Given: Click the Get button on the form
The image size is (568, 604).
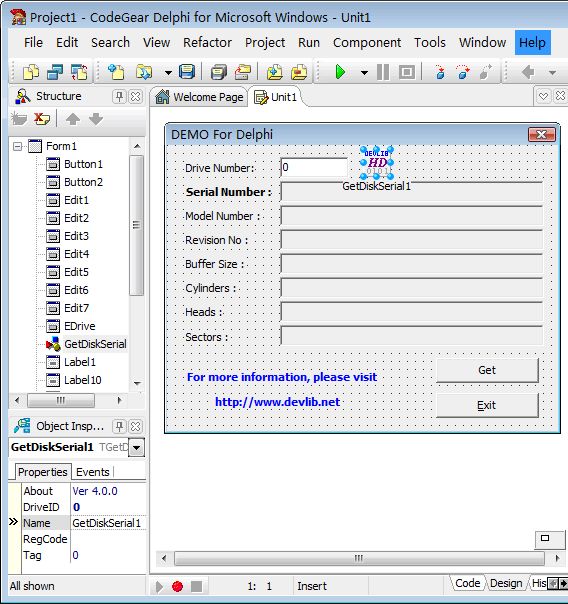Looking at the screenshot, I should coord(487,370).
